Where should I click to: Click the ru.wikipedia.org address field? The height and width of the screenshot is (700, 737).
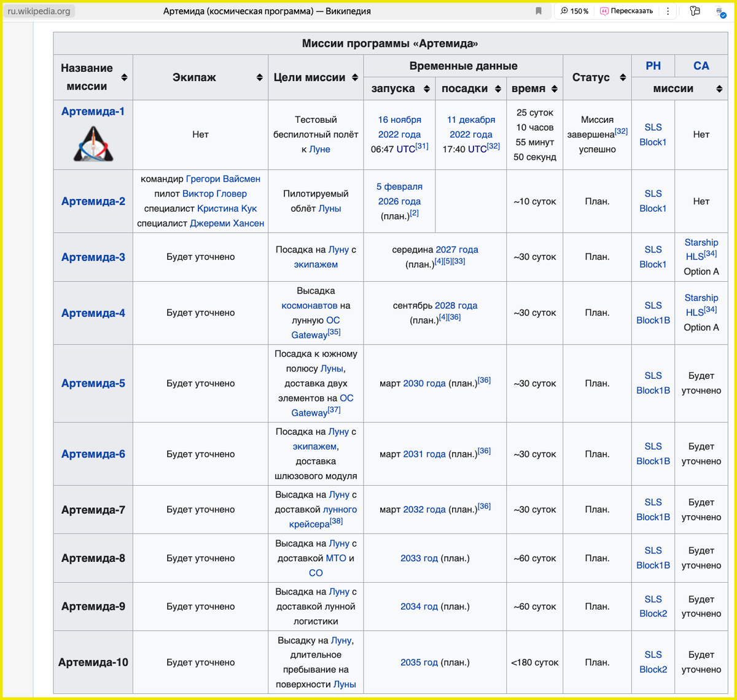[x=39, y=11]
